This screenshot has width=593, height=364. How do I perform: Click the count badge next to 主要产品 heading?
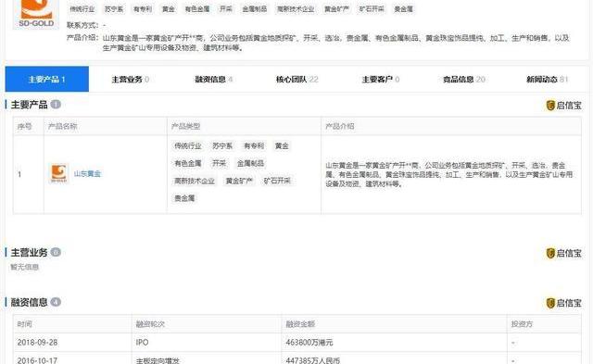56,105
